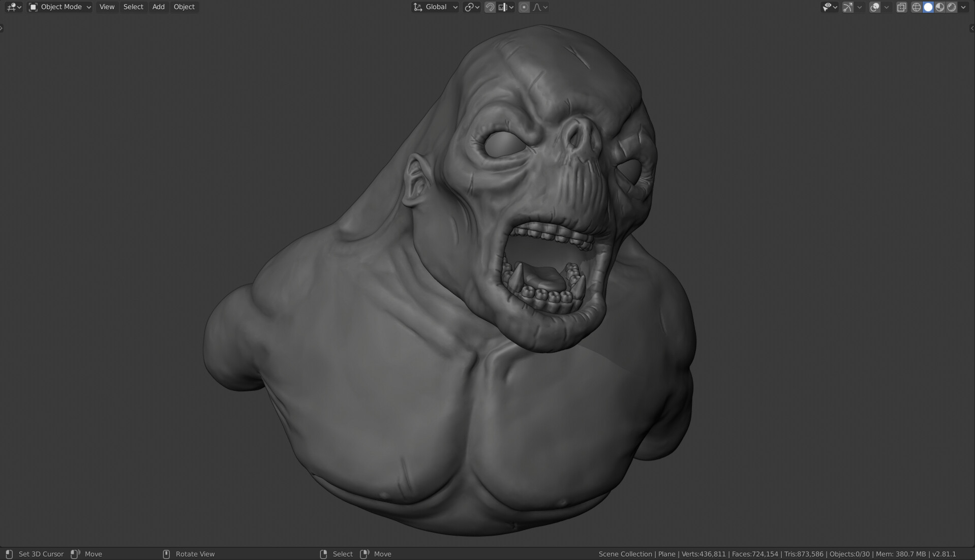The height and width of the screenshot is (560, 975).
Task: Switch to Material Preview shading mode
Action: click(940, 7)
